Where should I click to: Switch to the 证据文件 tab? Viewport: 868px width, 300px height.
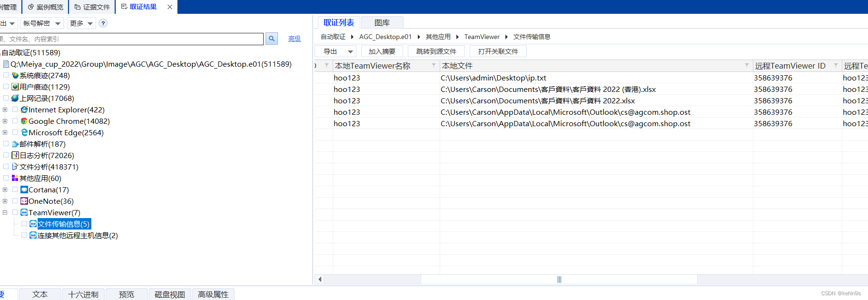click(x=92, y=7)
